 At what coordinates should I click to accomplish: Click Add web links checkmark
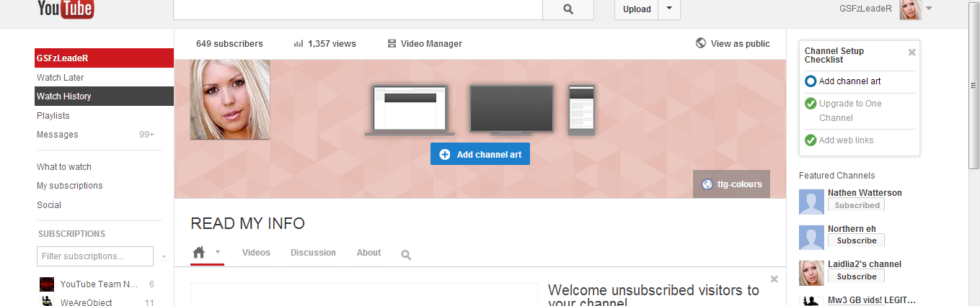coord(811,140)
